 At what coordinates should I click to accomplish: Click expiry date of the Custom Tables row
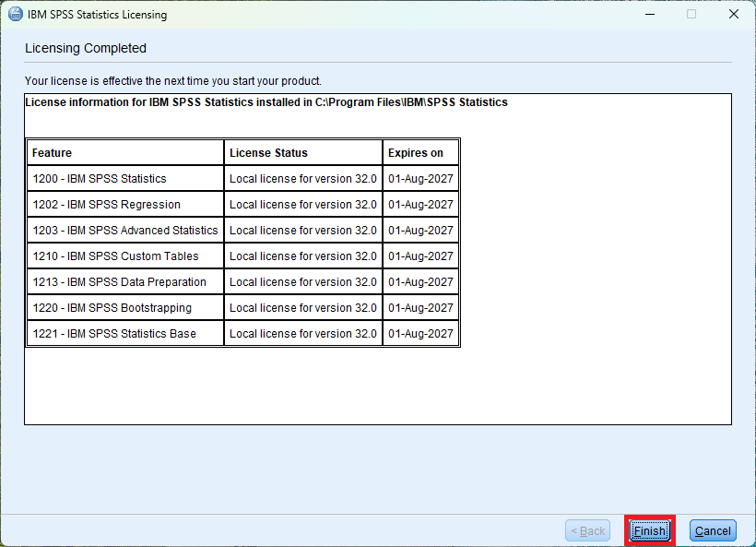coord(421,256)
